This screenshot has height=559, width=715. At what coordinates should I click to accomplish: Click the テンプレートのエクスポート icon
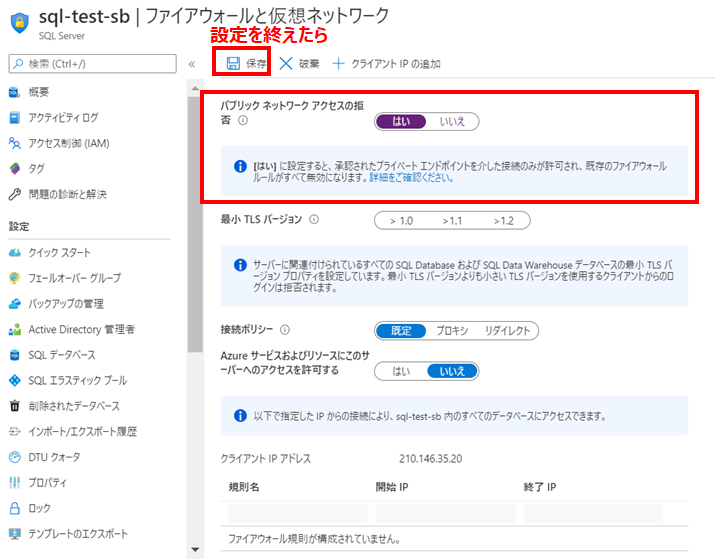point(15,533)
